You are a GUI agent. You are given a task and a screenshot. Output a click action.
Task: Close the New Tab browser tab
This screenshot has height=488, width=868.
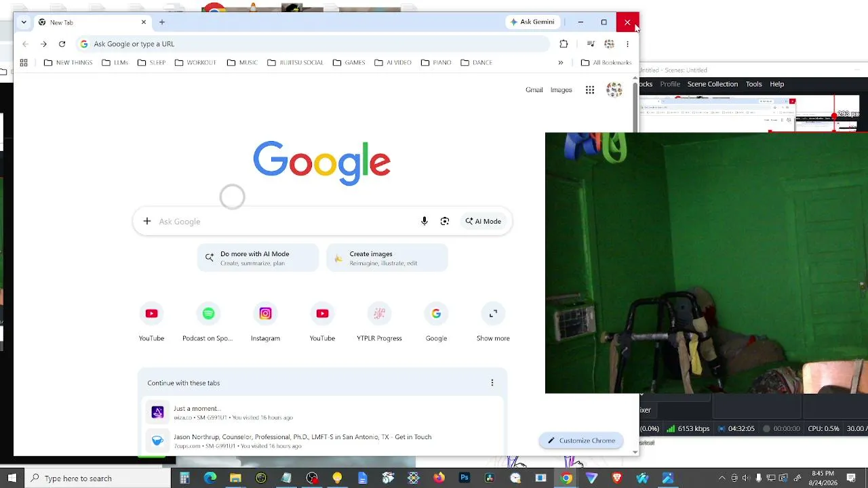(144, 22)
